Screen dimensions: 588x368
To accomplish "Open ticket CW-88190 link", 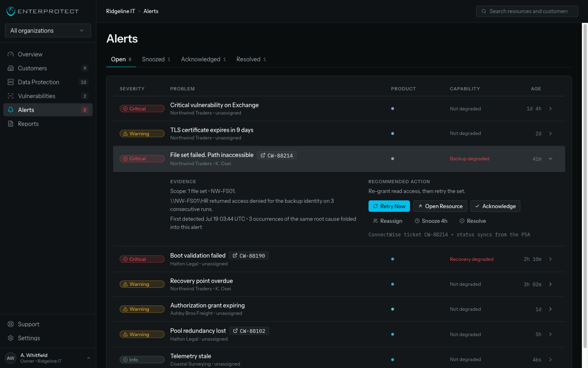I will point(249,256).
